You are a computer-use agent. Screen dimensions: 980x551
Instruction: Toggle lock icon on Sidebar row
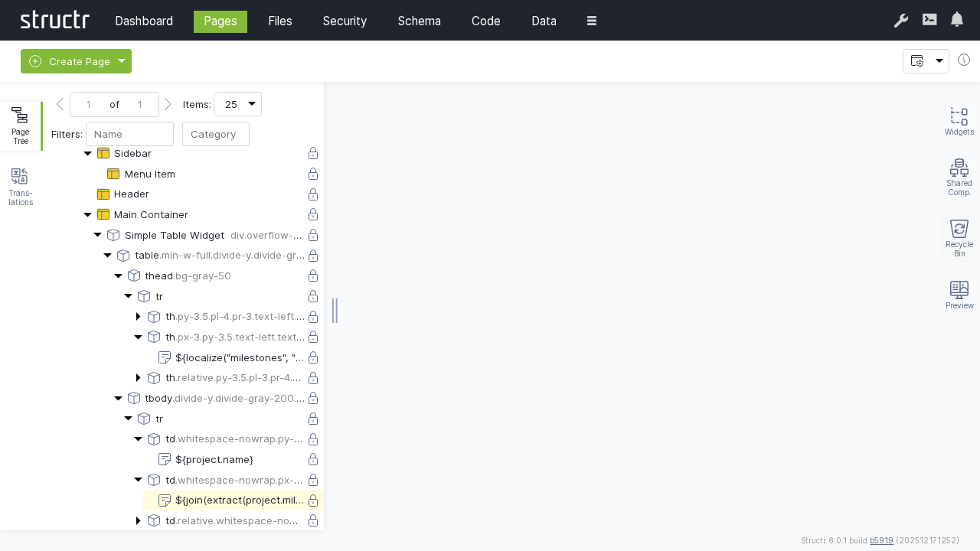click(x=313, y=154)
